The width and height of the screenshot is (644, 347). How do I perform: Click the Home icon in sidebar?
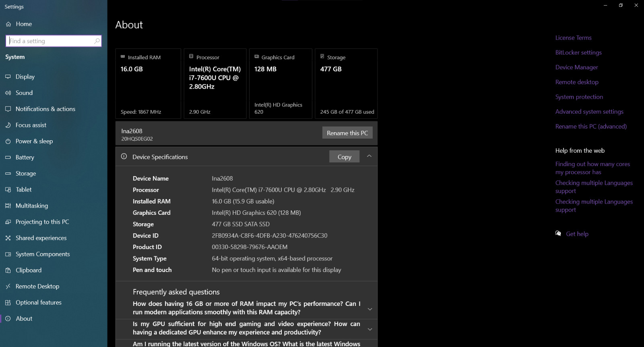point(8,24)
